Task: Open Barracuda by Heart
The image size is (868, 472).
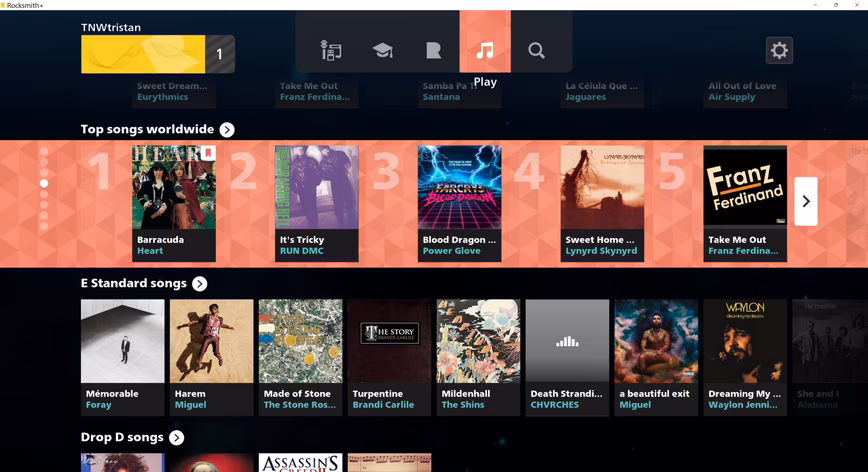Action: pos(174,203)
